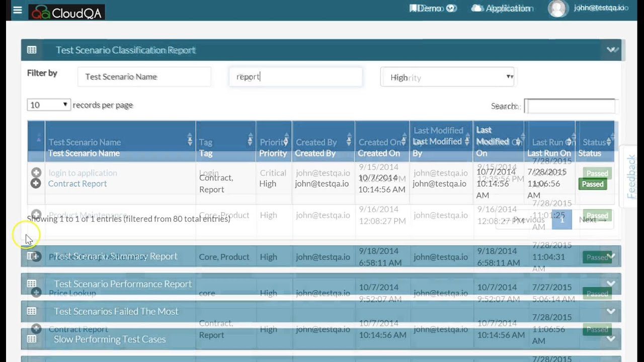Expand the Contract Report row plus icon
The width and height of the screenshot is (644, 362).
coord(36,184)
